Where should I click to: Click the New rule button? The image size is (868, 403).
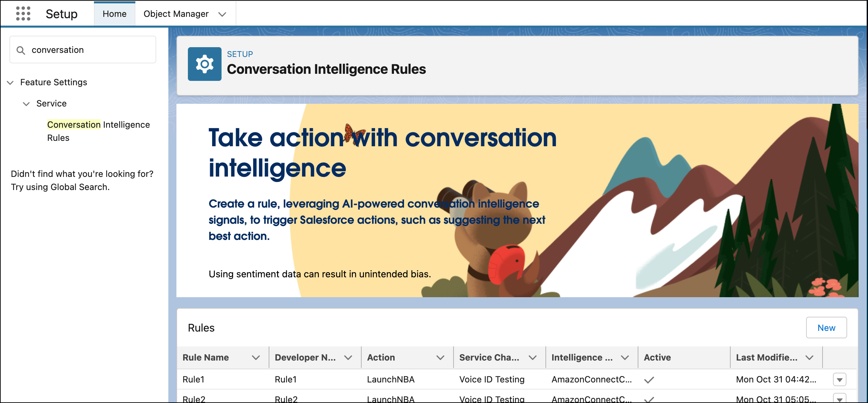point(826,328)
